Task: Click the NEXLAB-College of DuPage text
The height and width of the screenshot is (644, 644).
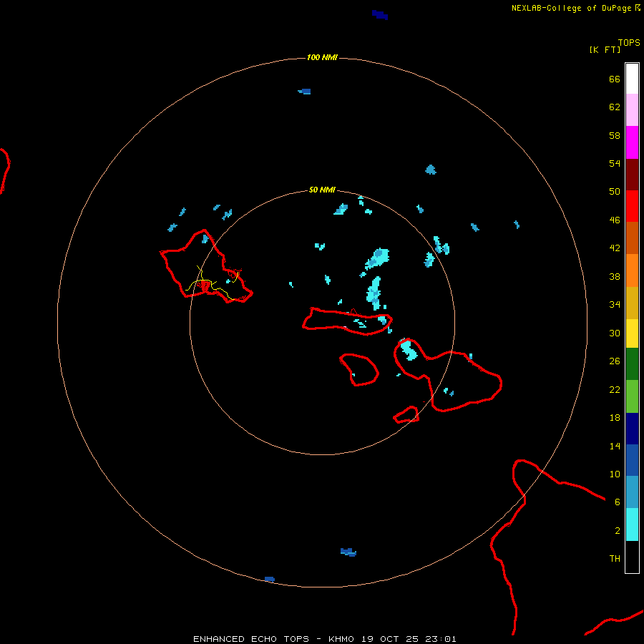Action: 571,8
